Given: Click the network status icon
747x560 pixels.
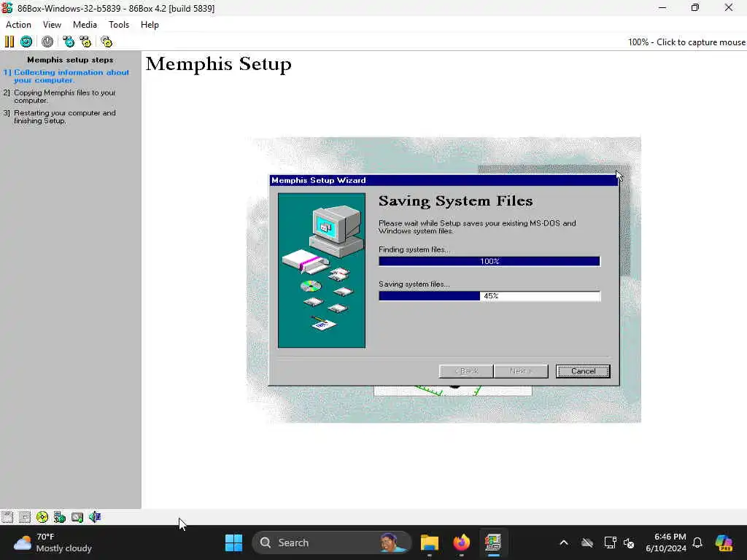Looking at the screenshot, I should pos(60,517).
